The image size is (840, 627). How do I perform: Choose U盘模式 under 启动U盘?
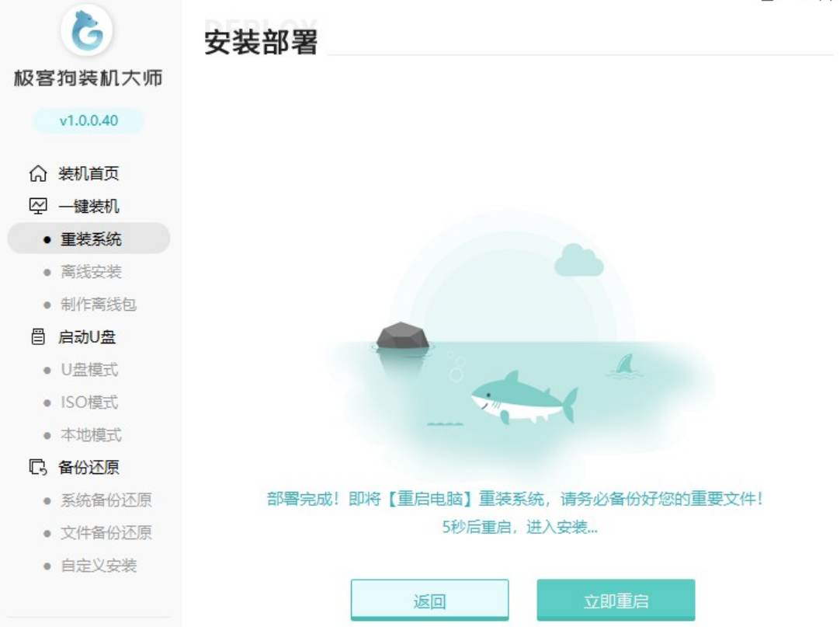tap(89, 370)
